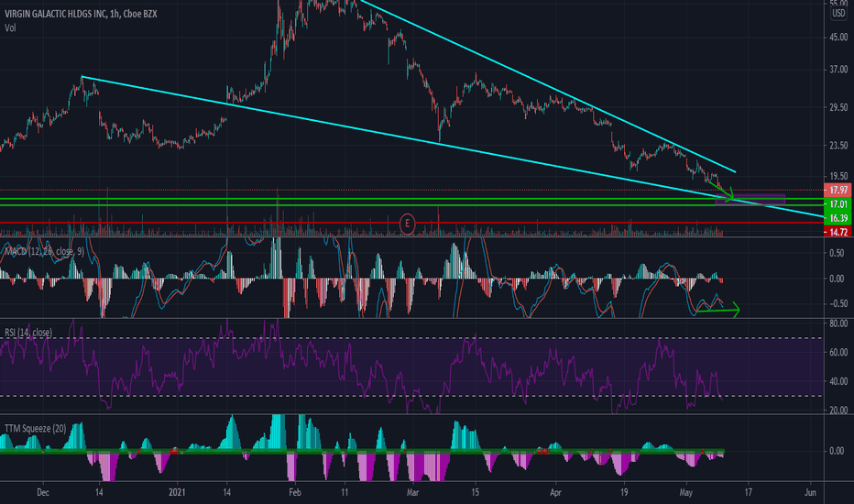Select the purple rectangle target zone
The image size is (854, 504).
(750, 200)
